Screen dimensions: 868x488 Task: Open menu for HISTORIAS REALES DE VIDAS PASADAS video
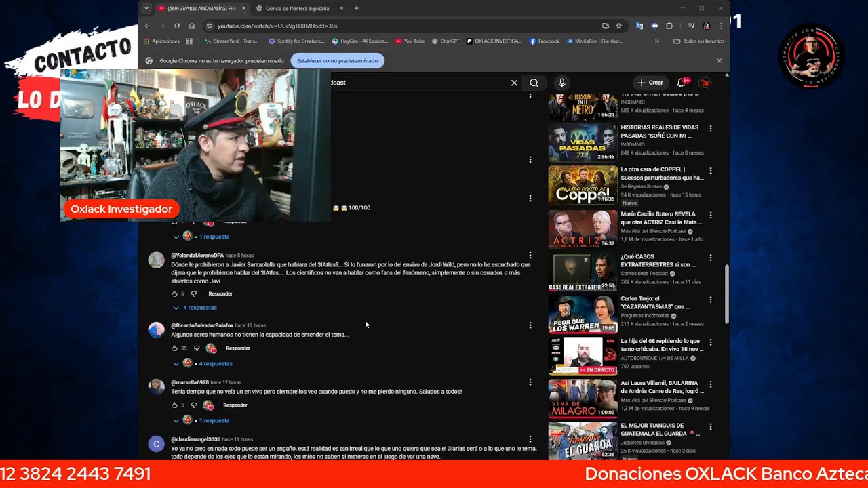(711, 128)
